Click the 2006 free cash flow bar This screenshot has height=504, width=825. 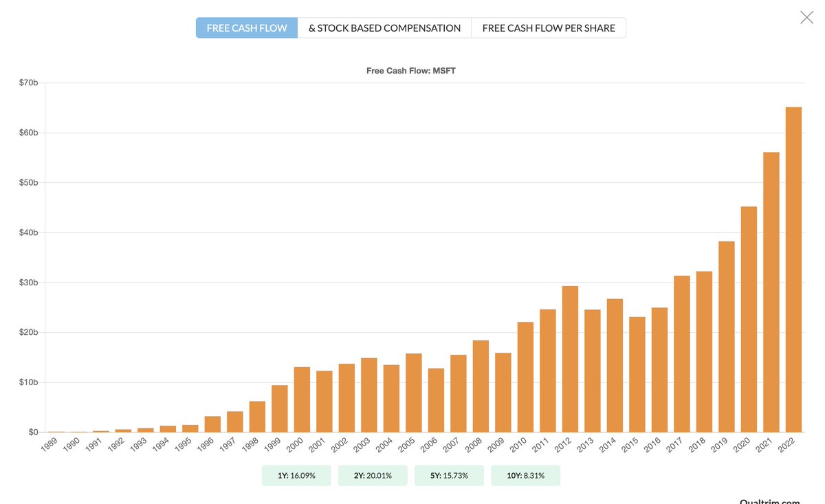point(436,400)
